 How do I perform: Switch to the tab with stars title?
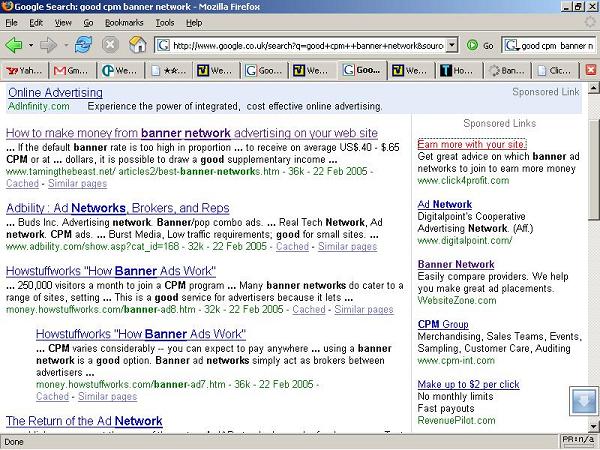point(169,70)
